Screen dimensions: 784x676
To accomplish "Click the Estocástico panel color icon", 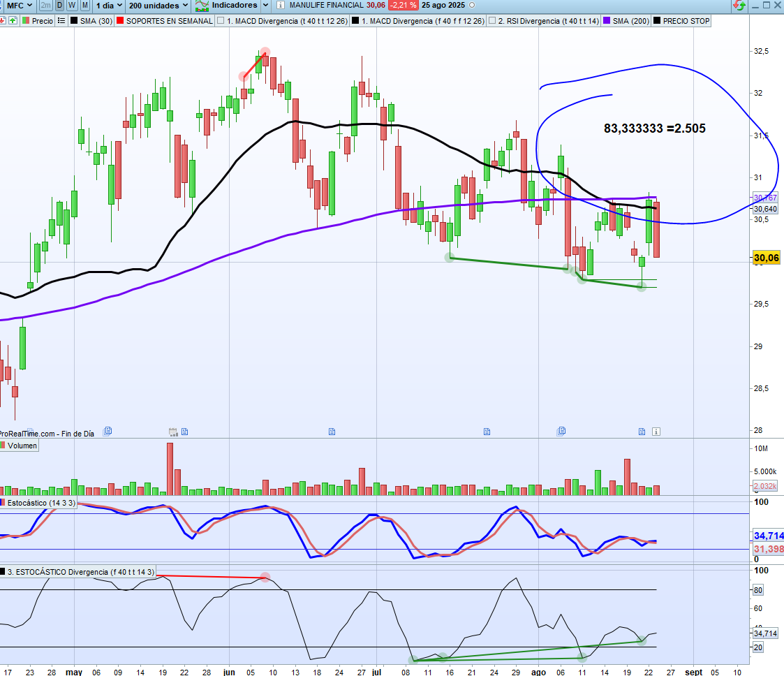I will 3,503.
